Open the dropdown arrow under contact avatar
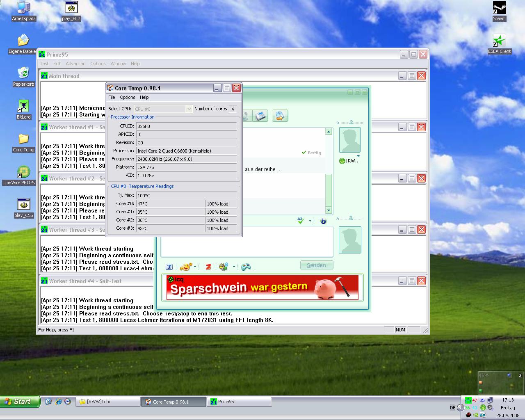 coord(358,156)
